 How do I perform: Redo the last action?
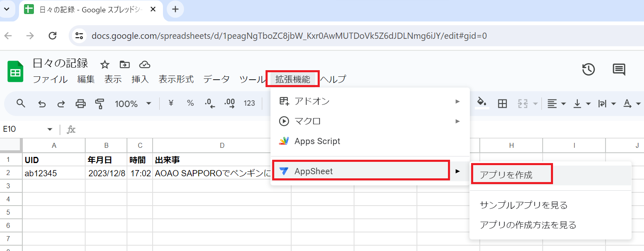tap(61, 104)
